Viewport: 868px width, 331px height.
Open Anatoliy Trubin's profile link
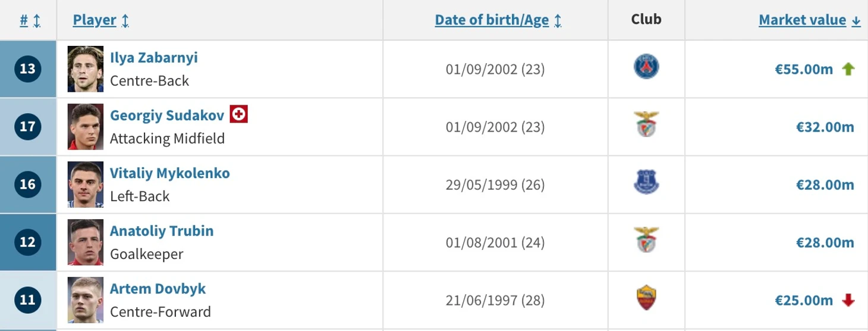coord(162,231)
